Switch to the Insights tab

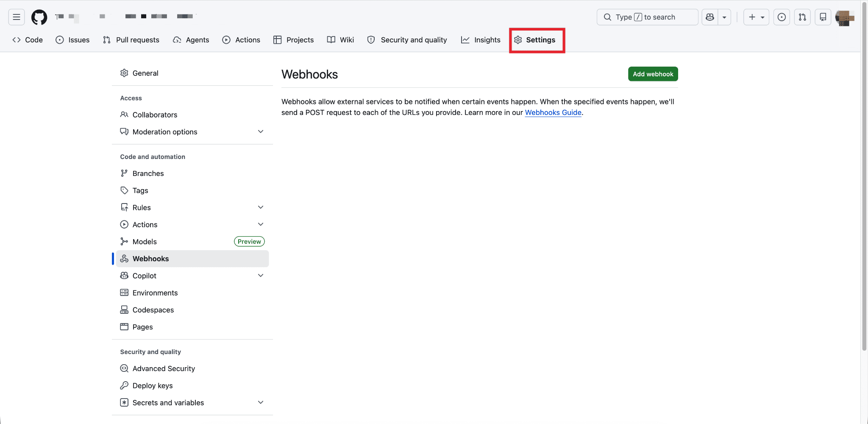click(x=481, y=40)
